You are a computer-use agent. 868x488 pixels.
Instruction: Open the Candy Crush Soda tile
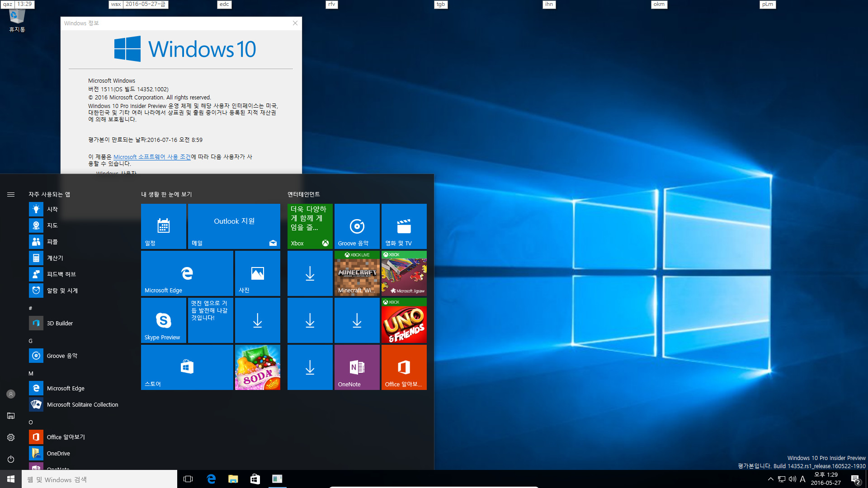pos(258,367)
